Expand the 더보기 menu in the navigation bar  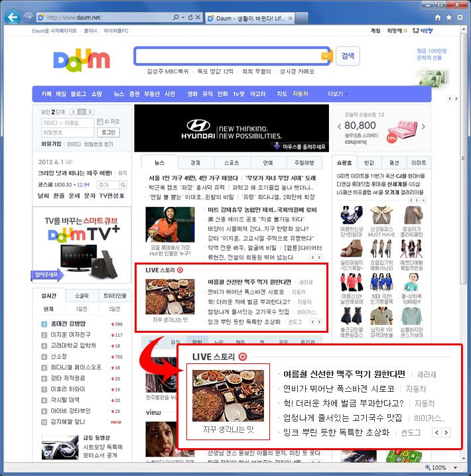[338, 94]
